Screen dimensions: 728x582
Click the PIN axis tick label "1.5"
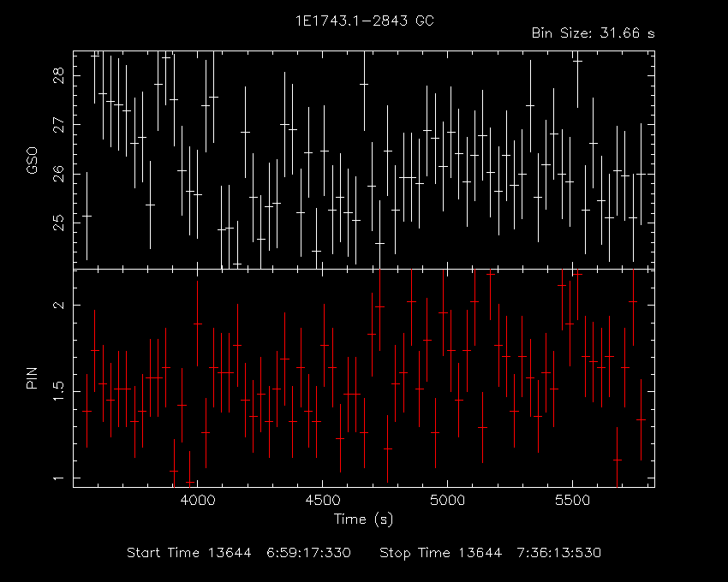pyautogui.click(x=59, y=392)
